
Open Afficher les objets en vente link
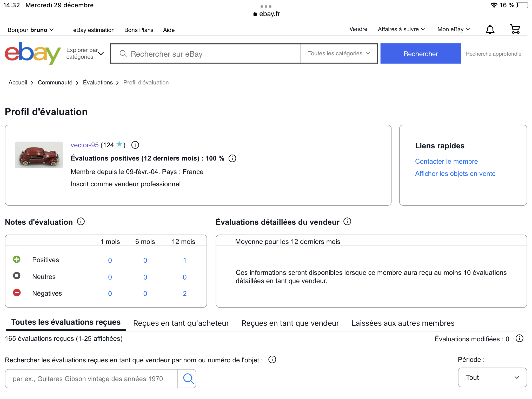455,174
